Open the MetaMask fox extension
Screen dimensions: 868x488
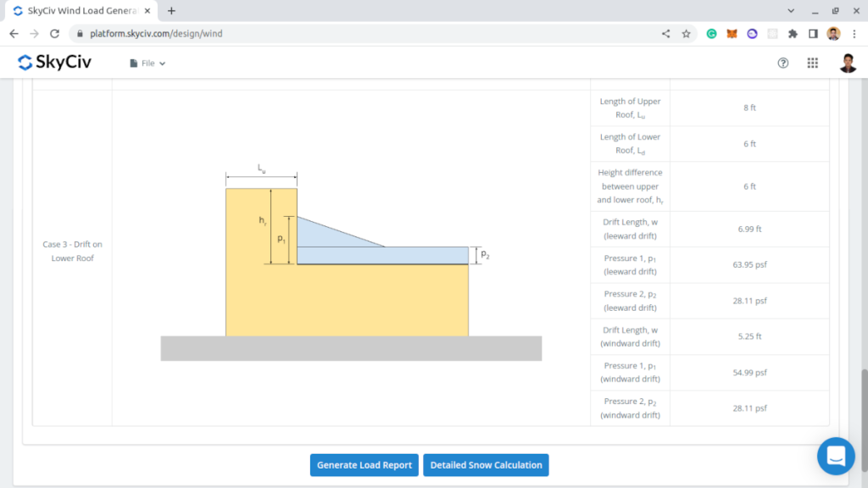pyautogui.click(x=732, y=34)
